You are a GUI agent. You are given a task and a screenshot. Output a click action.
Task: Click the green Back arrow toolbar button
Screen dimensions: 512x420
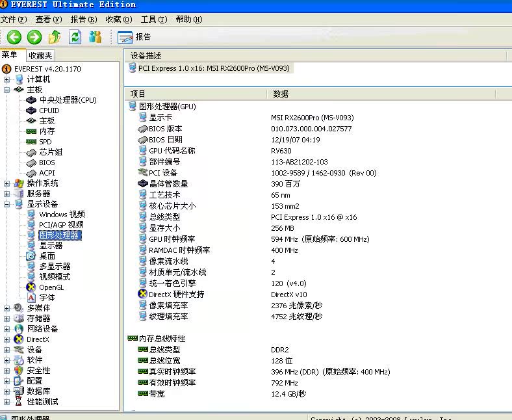click(14, 37)
